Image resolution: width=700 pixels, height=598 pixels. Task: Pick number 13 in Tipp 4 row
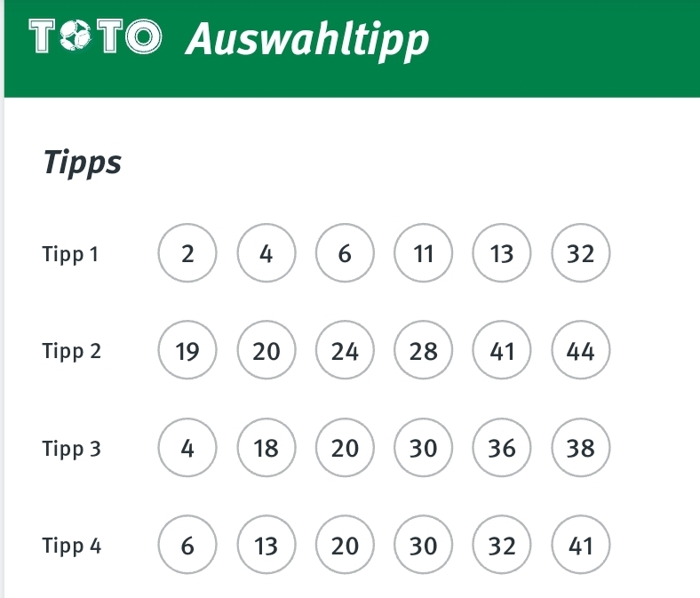tap(266, 545)
